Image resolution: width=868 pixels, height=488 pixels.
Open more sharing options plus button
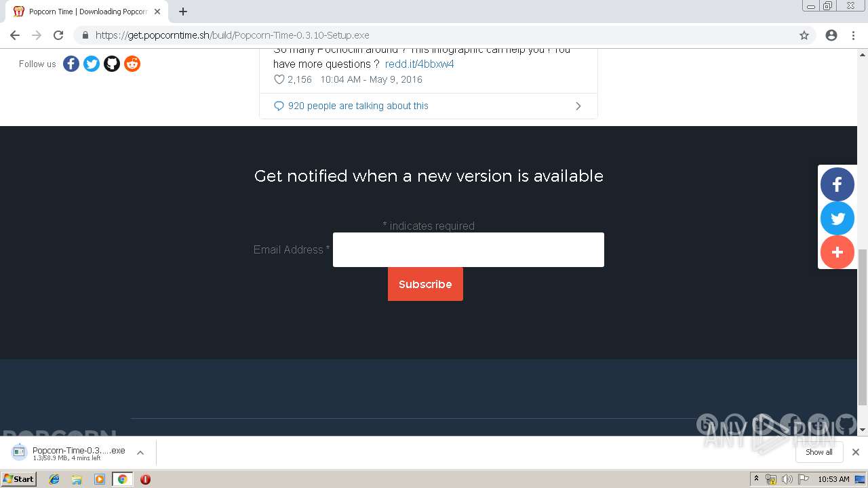coord(837,252)
